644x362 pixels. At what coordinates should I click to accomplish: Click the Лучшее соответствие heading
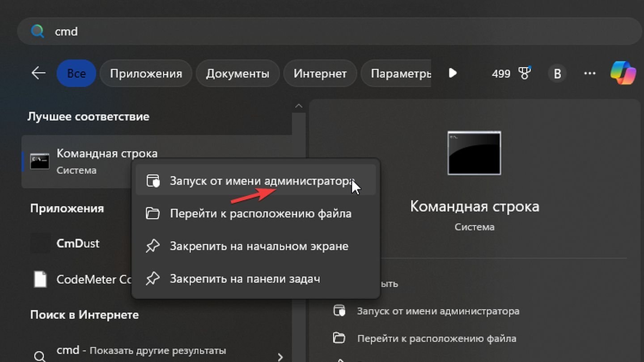pos(89,117)
